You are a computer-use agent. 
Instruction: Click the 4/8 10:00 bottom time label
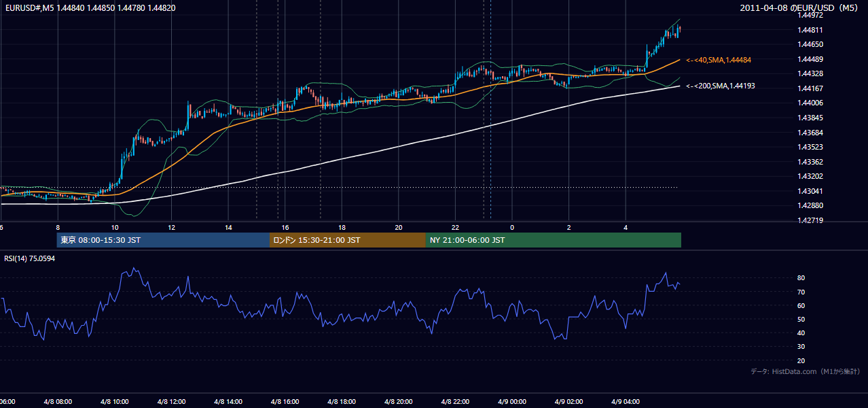pos(114,402)
